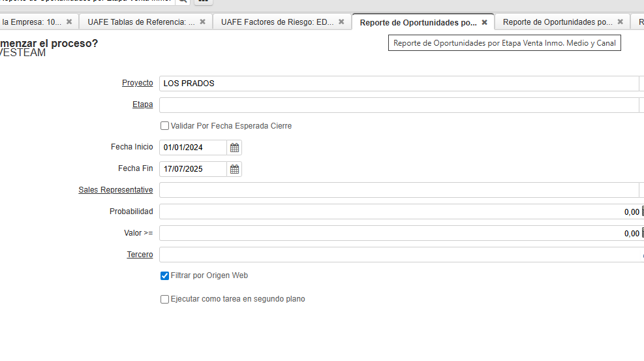The image size is (644, 361).
Task: Click the Tercero label link
Action: pyautogui.click(x=140, y=255)
